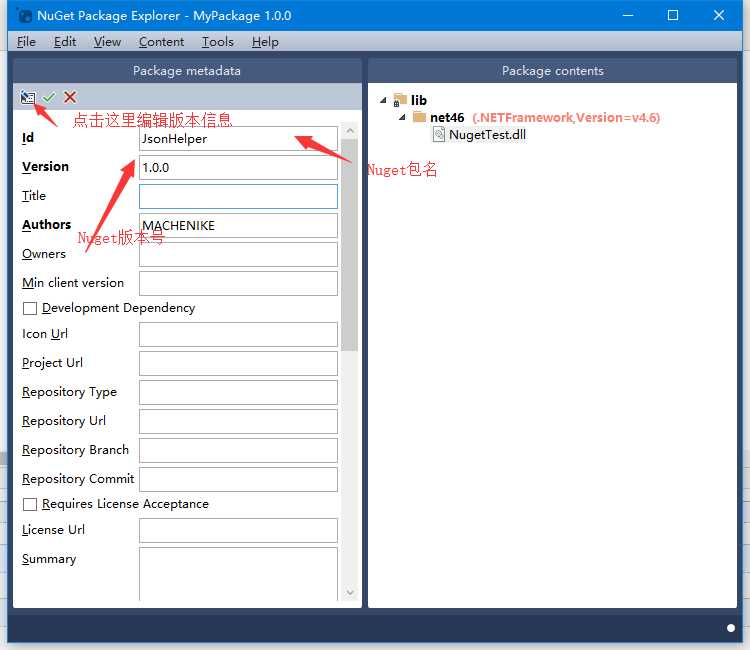Focus the Repository Commit input field
Image resolution: width=750 pixels, height=650 pixels.
pos(238,479)
